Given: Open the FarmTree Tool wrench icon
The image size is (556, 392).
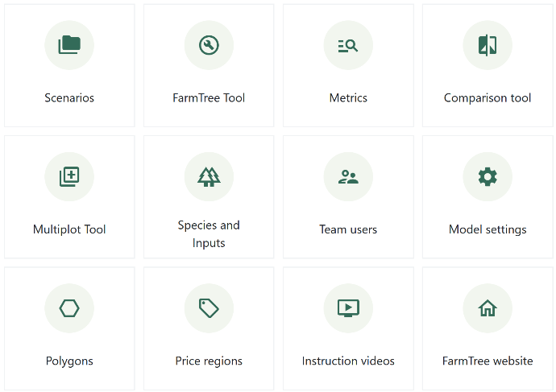Looking at the screenshot, I should pos(209,45).
